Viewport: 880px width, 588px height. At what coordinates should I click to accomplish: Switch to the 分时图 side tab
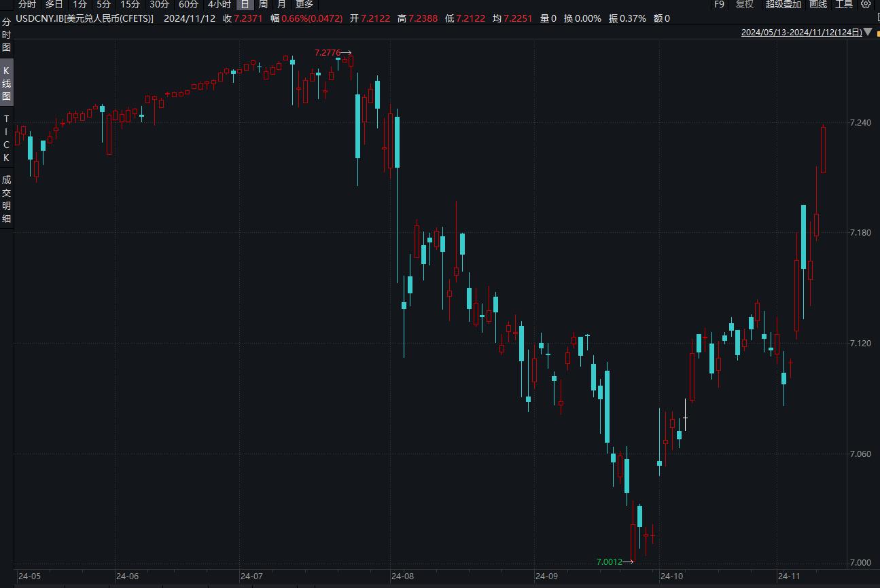point(6,35)
